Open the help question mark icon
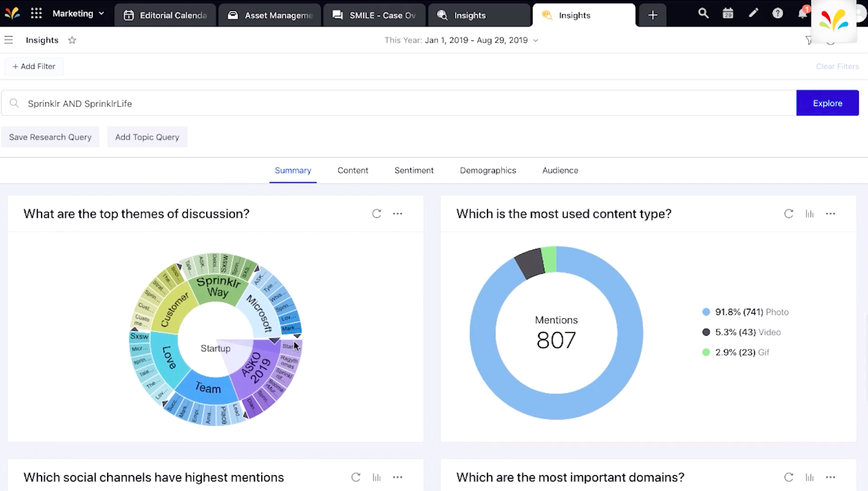This screenshot has width=868, height=491. 777,13
